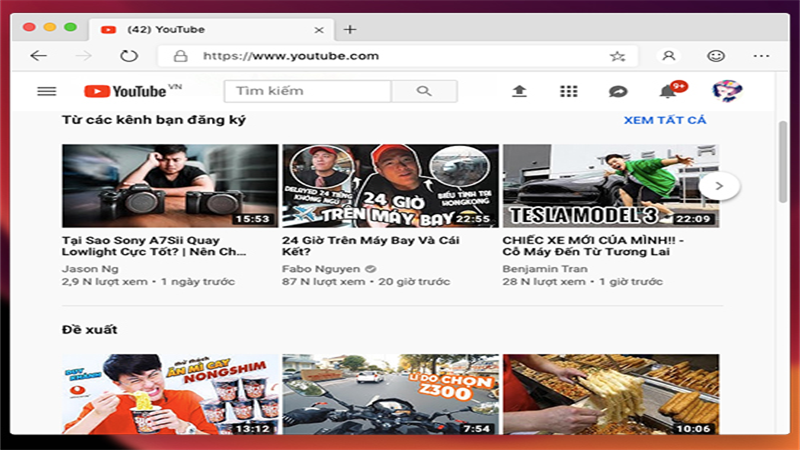Click the XEM TẤT CẢ link
Viewport: 800px width, 450px height.
[665, 120]
